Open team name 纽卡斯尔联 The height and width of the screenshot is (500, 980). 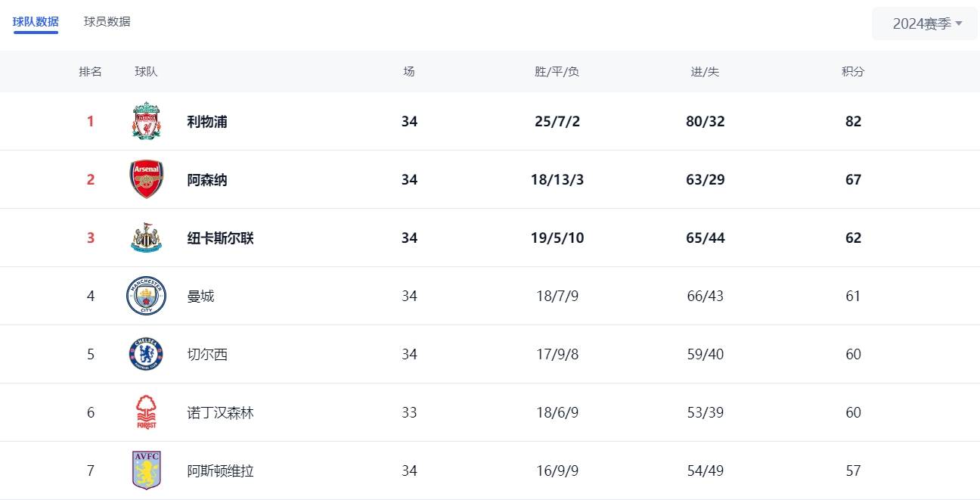[x=221, y=238]
